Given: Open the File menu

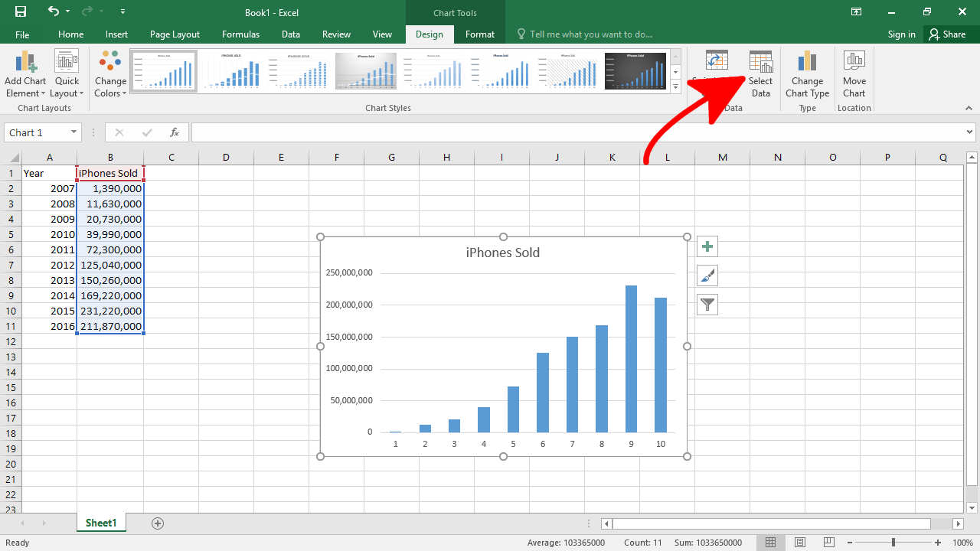Looking at the screenshot, I should (x=22, y=34).
